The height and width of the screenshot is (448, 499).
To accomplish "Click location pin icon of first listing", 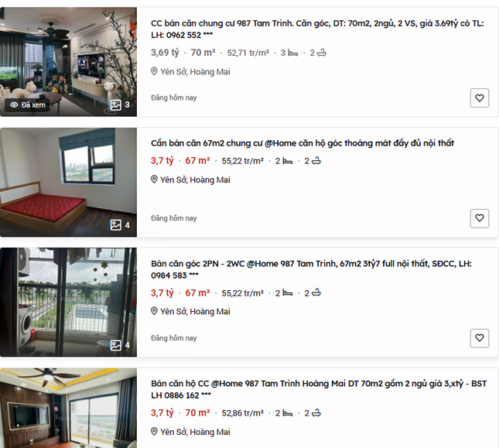I will point(154,71).
